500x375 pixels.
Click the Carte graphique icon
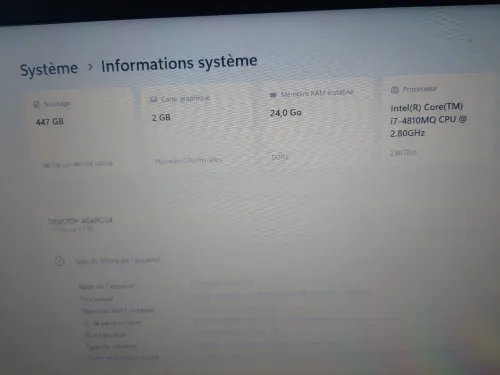(153, 99)
